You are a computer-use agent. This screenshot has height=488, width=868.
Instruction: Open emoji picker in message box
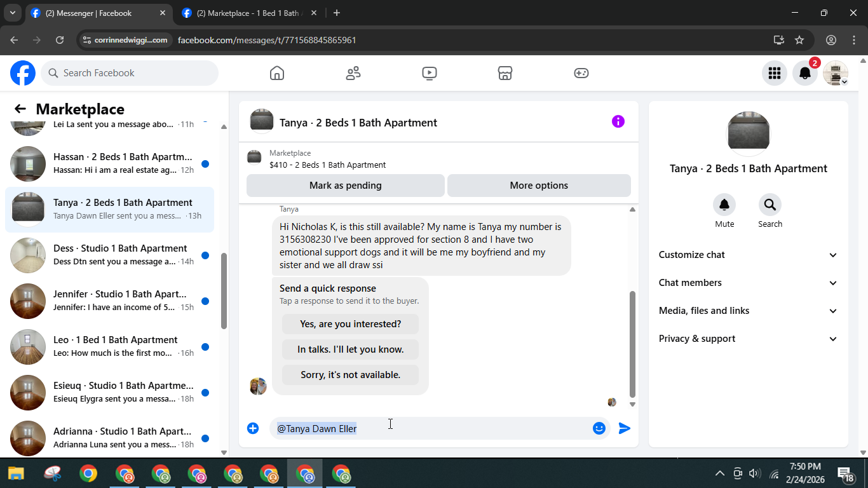point(599,428)
